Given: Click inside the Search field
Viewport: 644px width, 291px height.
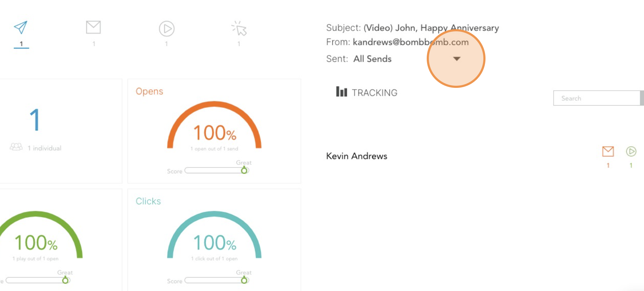Looking at the screenshot, I should coord(597,98).
